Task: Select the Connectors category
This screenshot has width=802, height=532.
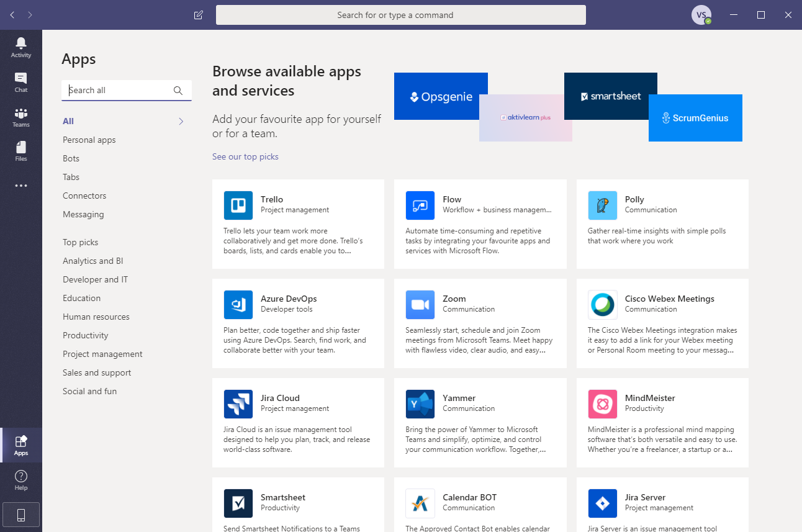Action: coord(84,196)
